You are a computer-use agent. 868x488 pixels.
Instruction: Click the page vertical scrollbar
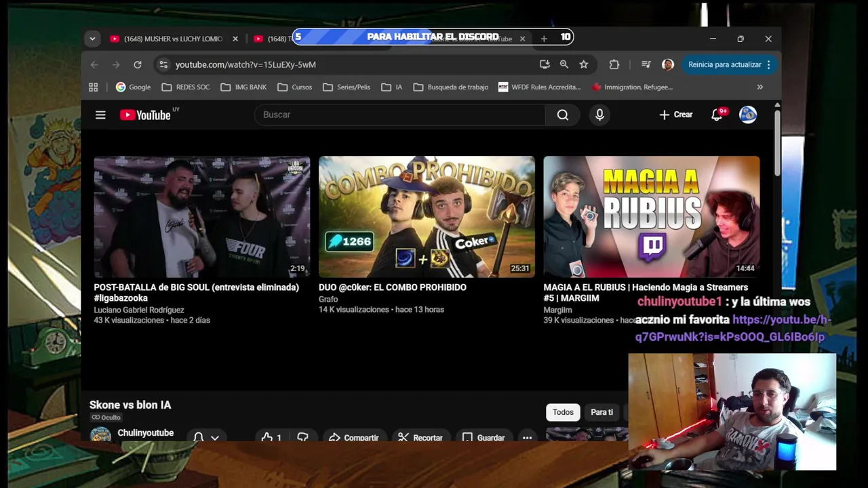tap(776, 142)
